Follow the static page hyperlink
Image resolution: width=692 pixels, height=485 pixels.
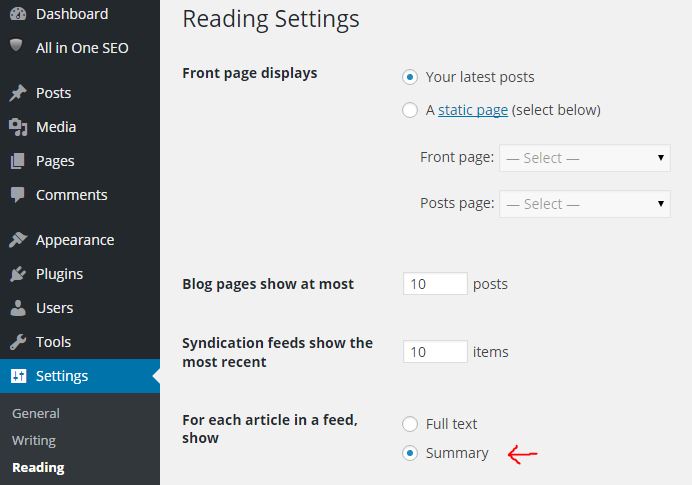coord(473,110)
